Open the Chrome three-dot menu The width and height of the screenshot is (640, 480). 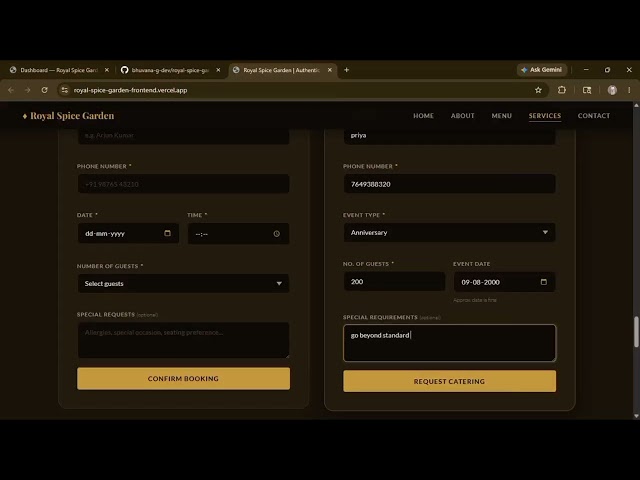[x=629, y=90]
